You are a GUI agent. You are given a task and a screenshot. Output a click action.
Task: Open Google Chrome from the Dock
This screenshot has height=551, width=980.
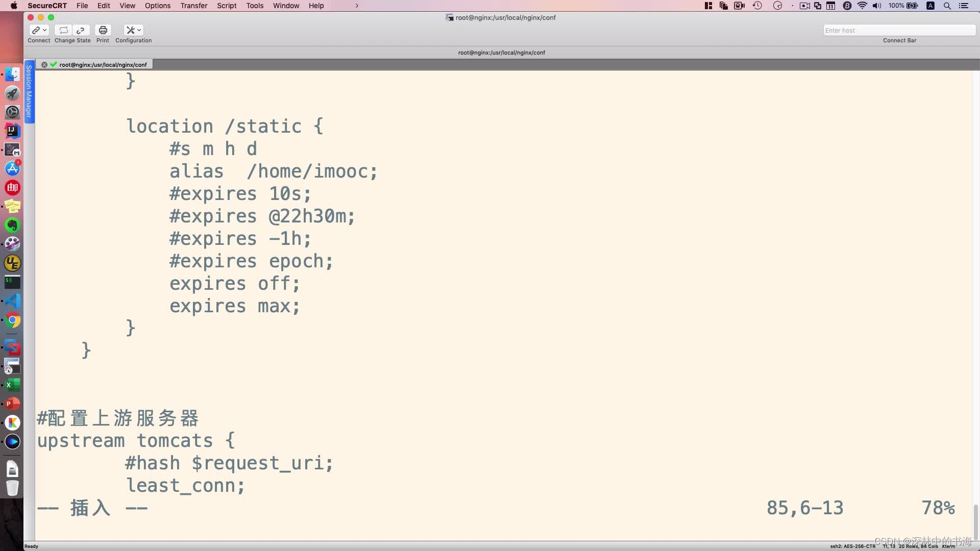(13, 320)
